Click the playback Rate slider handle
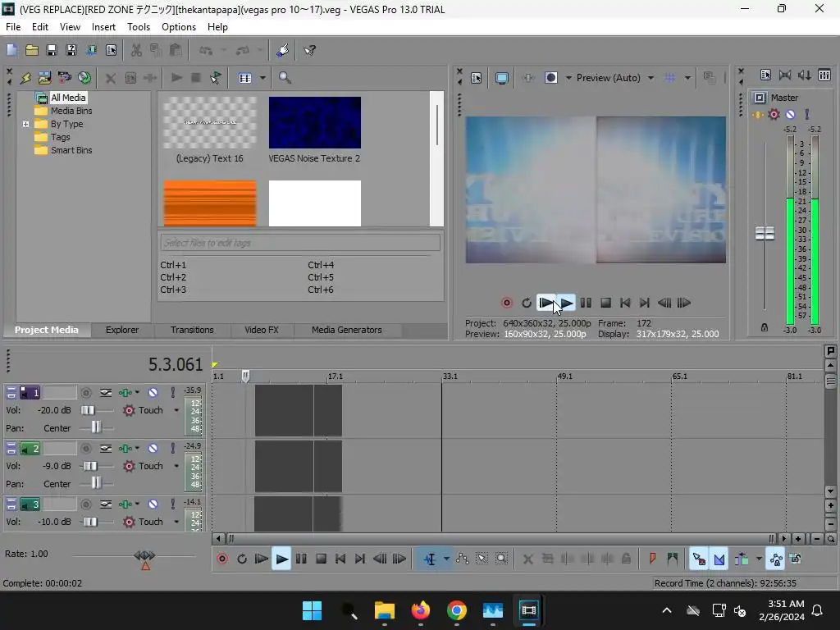This screenshot has width=840, height=630. (144, 555)
